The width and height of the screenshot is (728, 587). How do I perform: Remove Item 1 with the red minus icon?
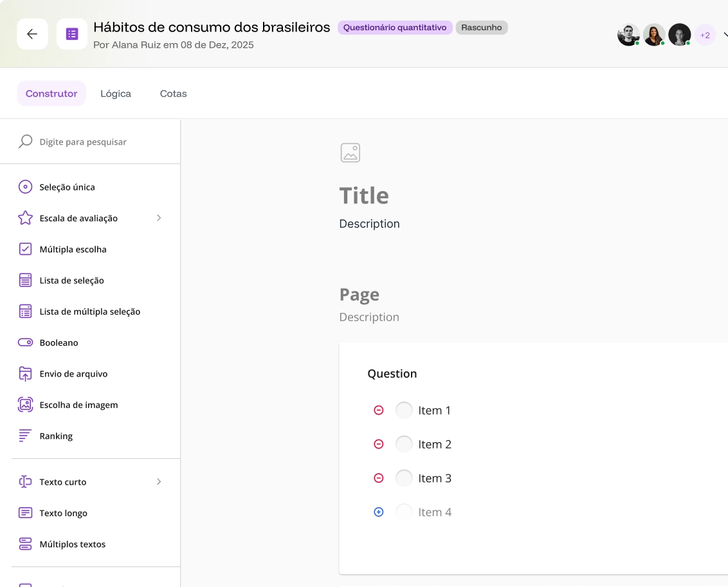[379, 410]
